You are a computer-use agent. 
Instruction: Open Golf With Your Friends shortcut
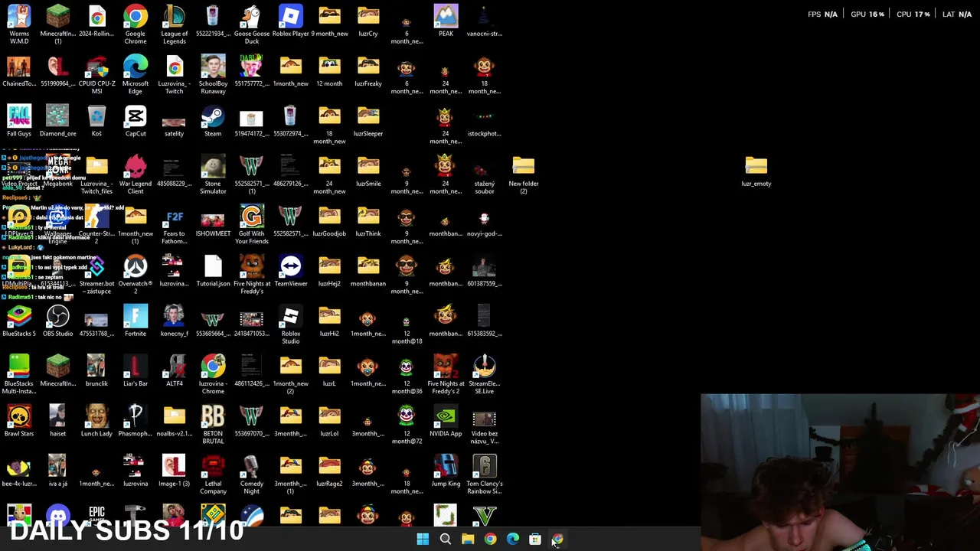pos(251,224)
